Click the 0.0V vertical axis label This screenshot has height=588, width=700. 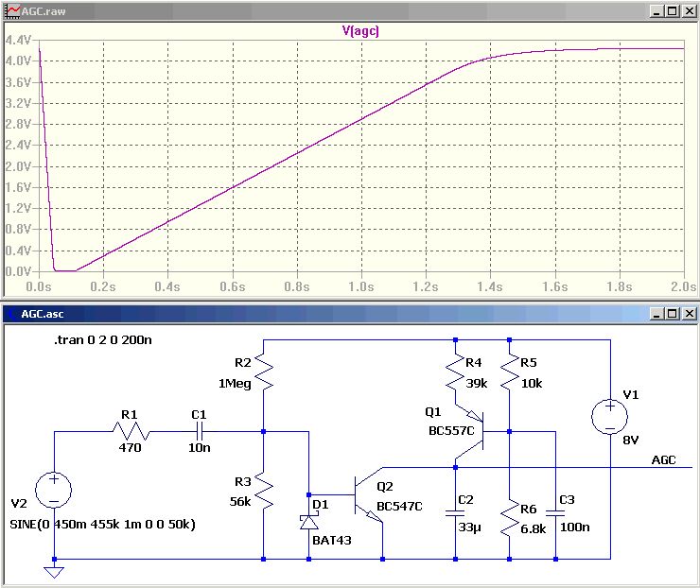coord(18,271)
